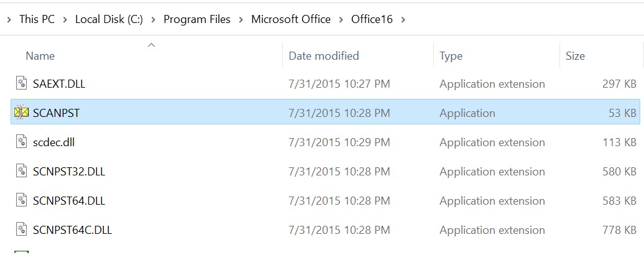
Task: Select the SCANPST application name
Action: click(57, 113)
